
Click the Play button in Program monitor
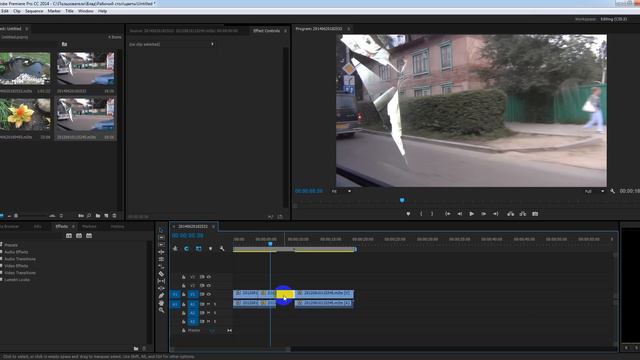pyautogui.click(x=471, y=214)
